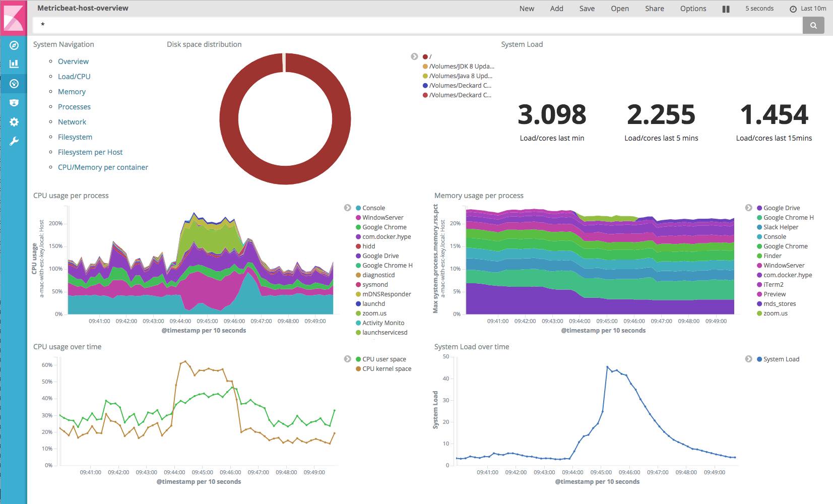Viewport: 833px width, 504px height.
Task: Click the Console color dot in CPU legend
Action: click(358, 208)
